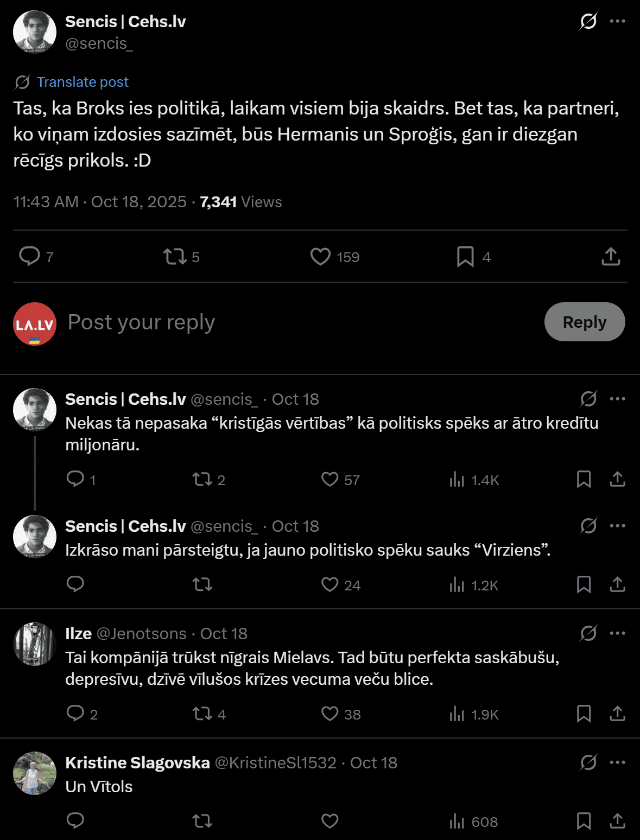Click Translate post link
The width and height of the screenshot is (640, 840).
[83, 82]
